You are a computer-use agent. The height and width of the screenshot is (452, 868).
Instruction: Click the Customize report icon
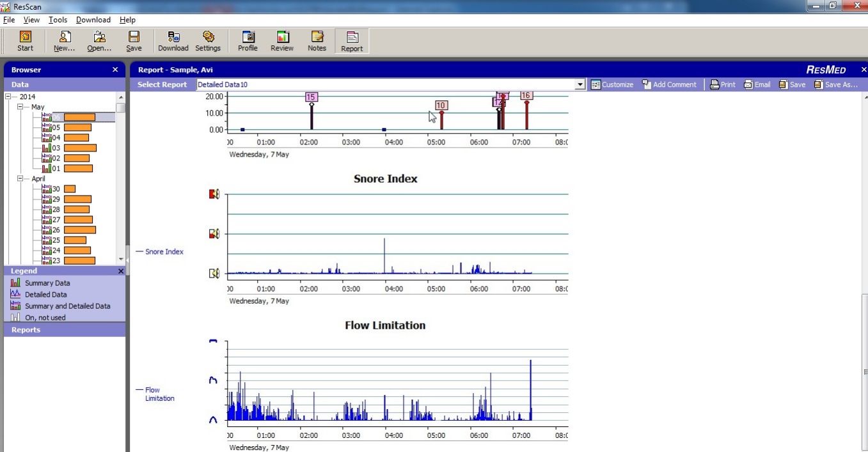coord(612,84)
